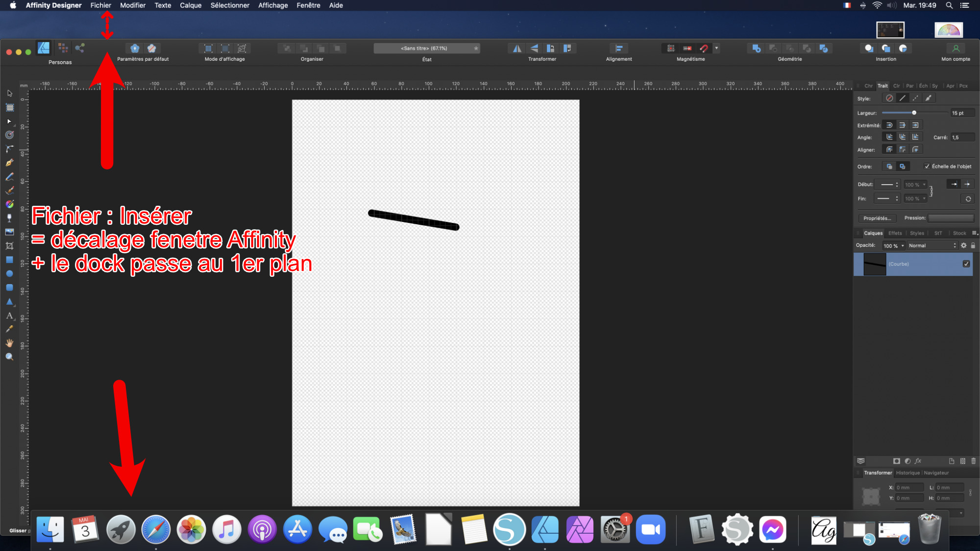Toggle Échelle de l'objet checkbox
Viewport: 980px width, 551px height.
pyautogui.click(x=927, y=167)
